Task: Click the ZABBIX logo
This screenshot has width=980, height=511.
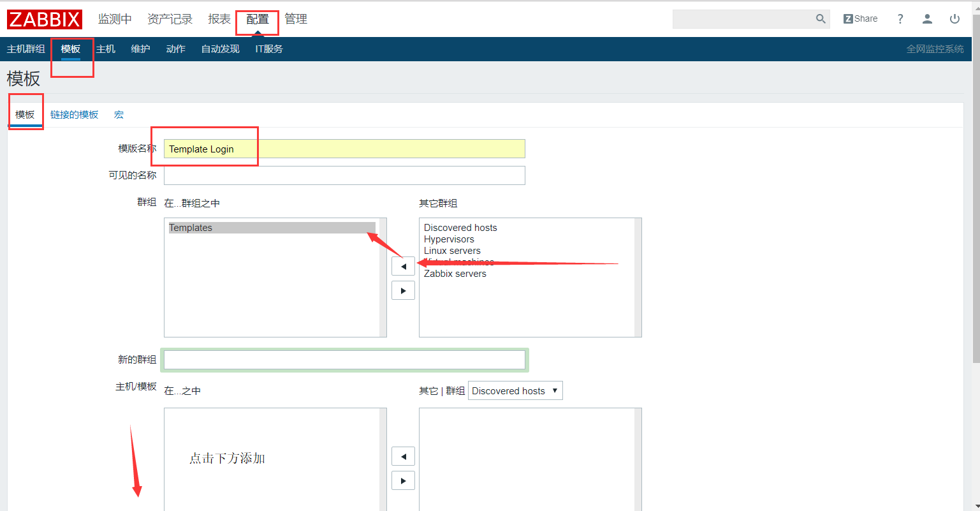Action: click(x=45, y=19)
